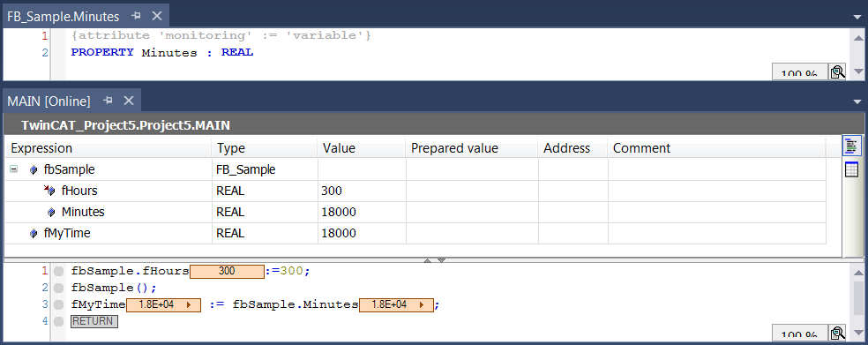868x345 pixels.
Task: Open document list dropdown of the upper editor
Action: [x=857, y=17]
